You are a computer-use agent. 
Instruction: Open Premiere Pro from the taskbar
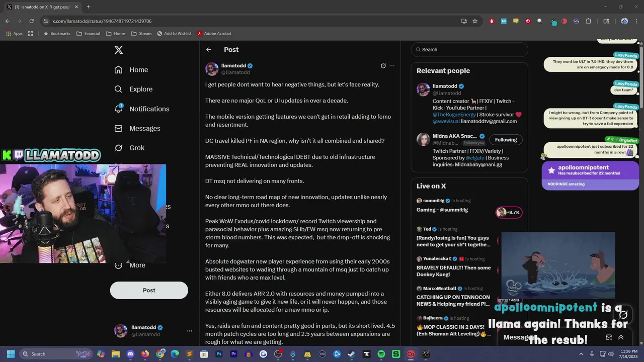[233, 354]
